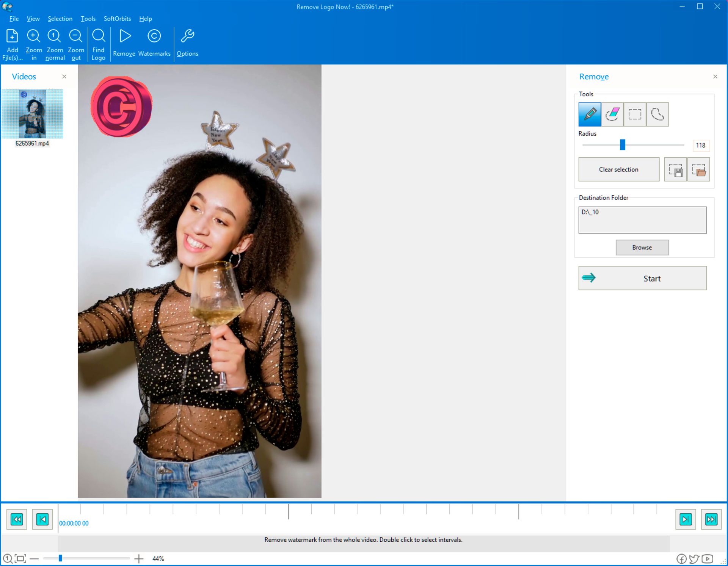Viewport: 728px width, 566px height.
Task: Open the Selection menu
Action: [x=60, y=18]
